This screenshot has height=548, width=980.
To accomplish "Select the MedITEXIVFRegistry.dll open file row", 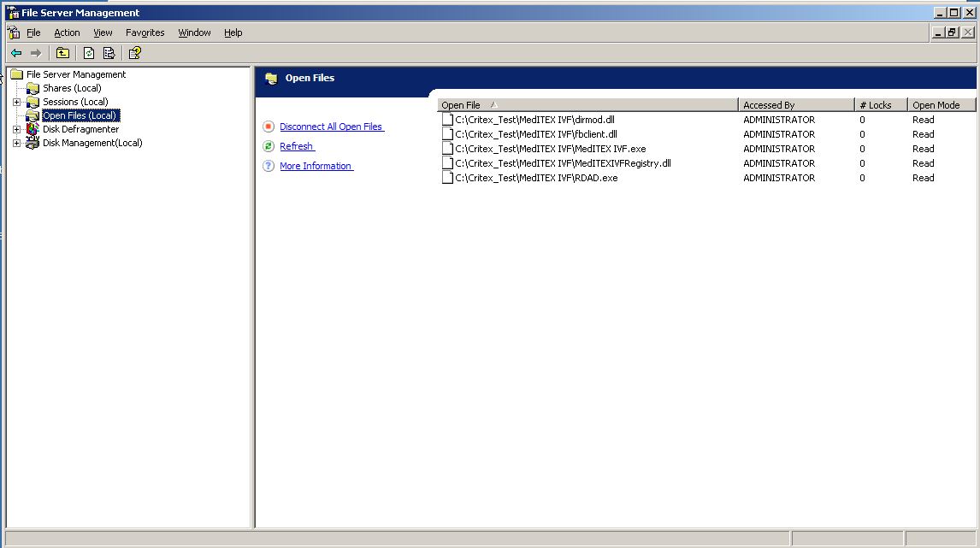I will click(706, 163).
